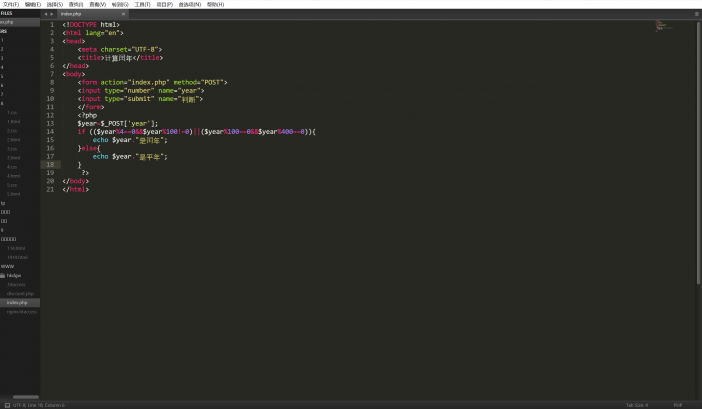Open Tab Size 4 indentation selector

click(x=636, y=405)
